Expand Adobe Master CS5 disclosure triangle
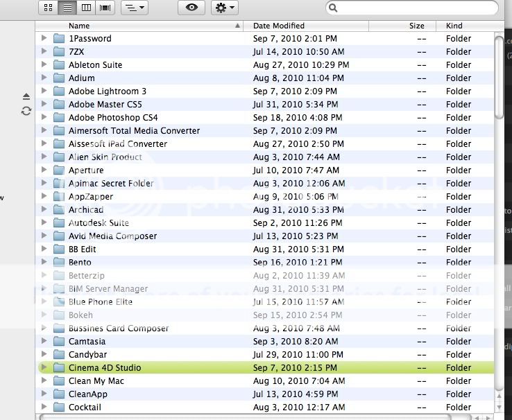 pyautogui.click(x=44, y=104)
